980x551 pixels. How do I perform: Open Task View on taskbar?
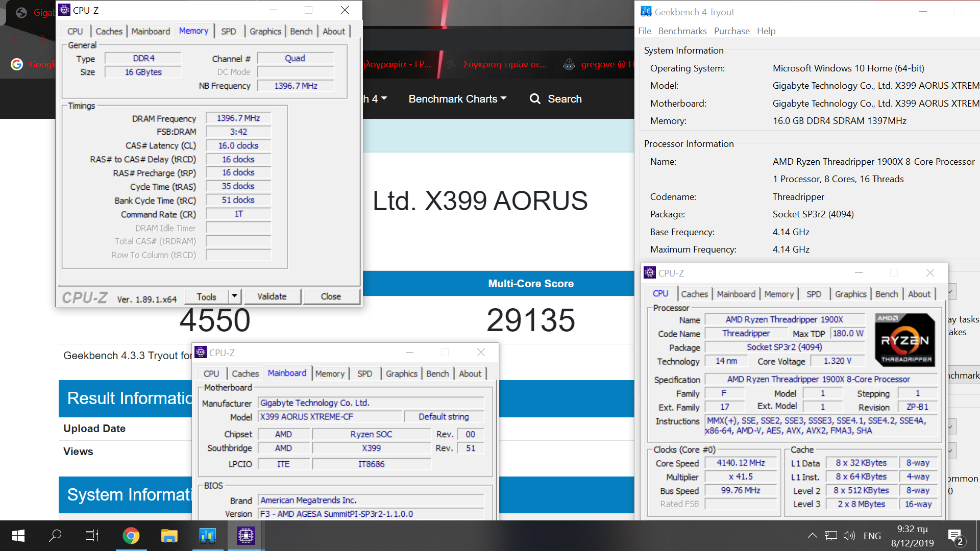point(92,536)
